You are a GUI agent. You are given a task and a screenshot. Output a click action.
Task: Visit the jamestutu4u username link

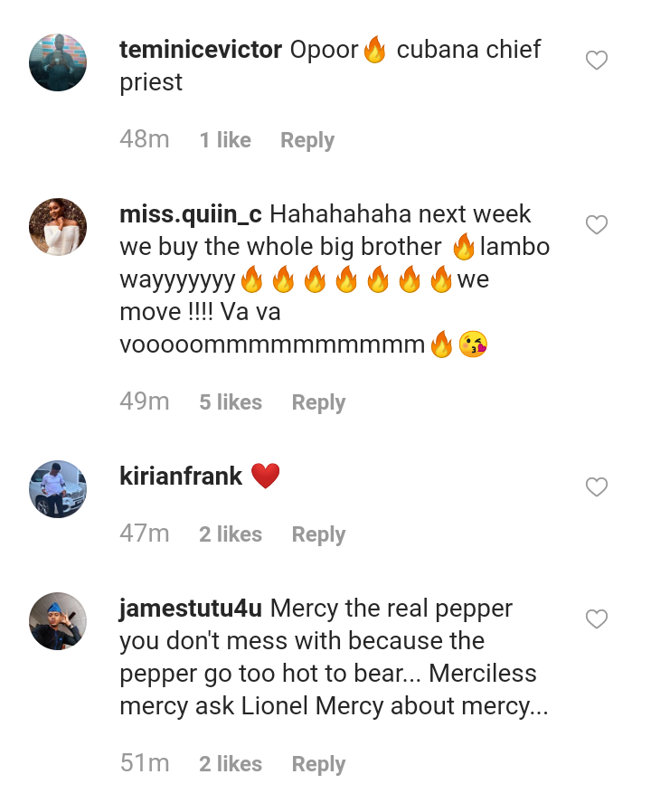[191, 609]
